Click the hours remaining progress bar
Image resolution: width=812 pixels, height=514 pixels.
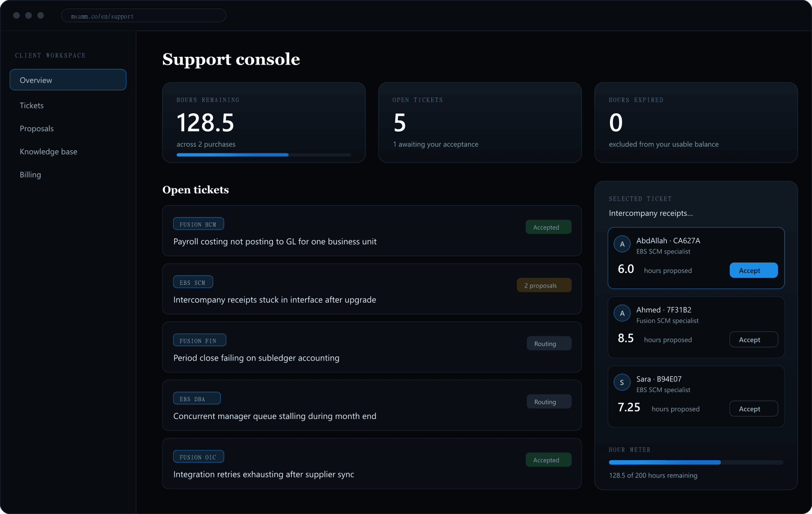(264, 155)
